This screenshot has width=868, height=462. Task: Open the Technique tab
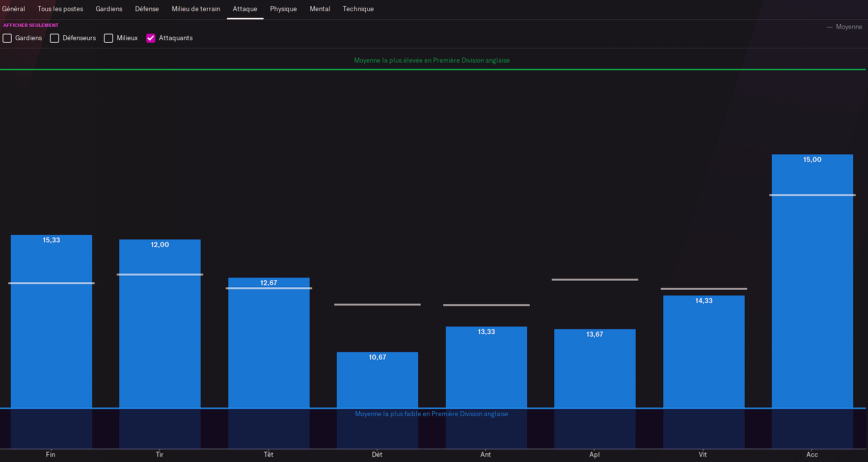click(x=358, y=9)
